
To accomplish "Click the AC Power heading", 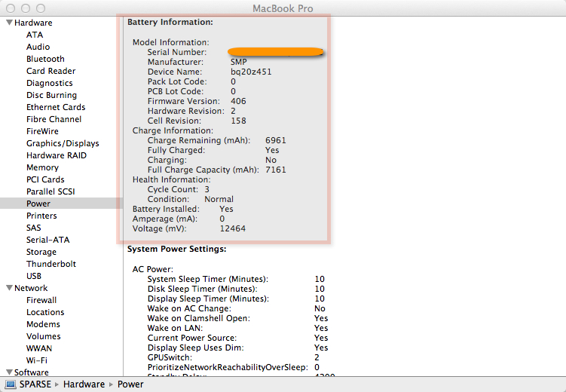I will pos(153,269).
